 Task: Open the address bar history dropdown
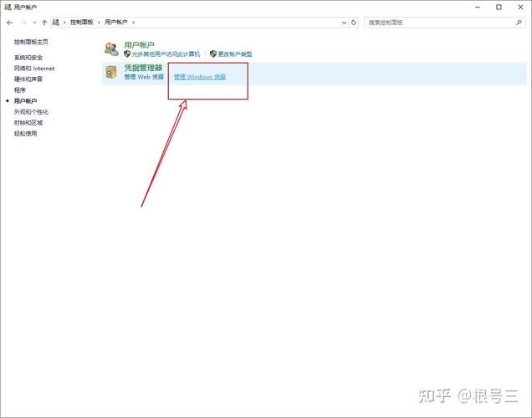coord(344,23)
